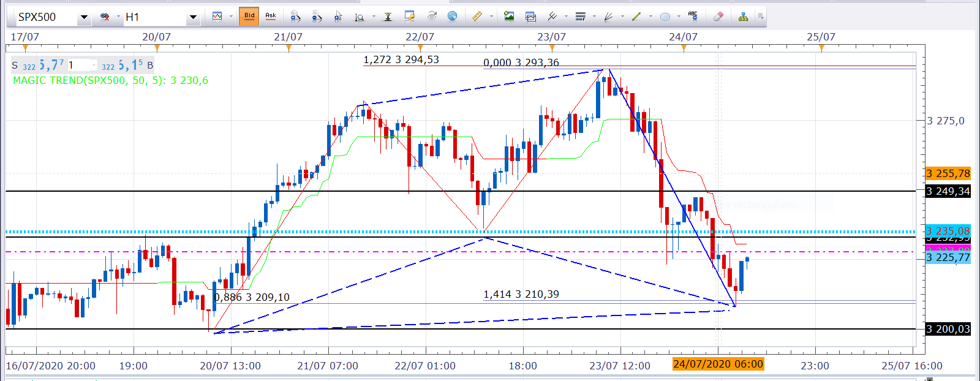Click the unlink chart icon
Image resolution: width=980 pixels, height=381 pixels.
pos(105,17)
